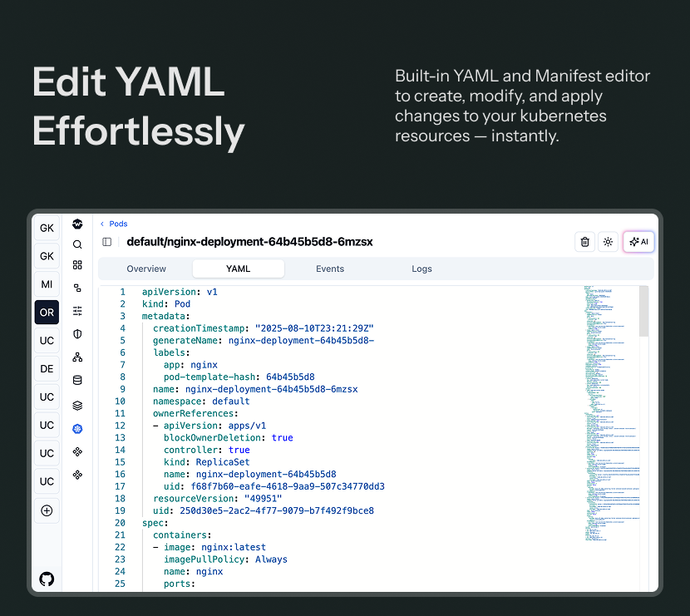The image size is (690, 616).
Task: Select the highlighted OR cluster avatar
Action: pyautogui.click(x=47, y=313)
